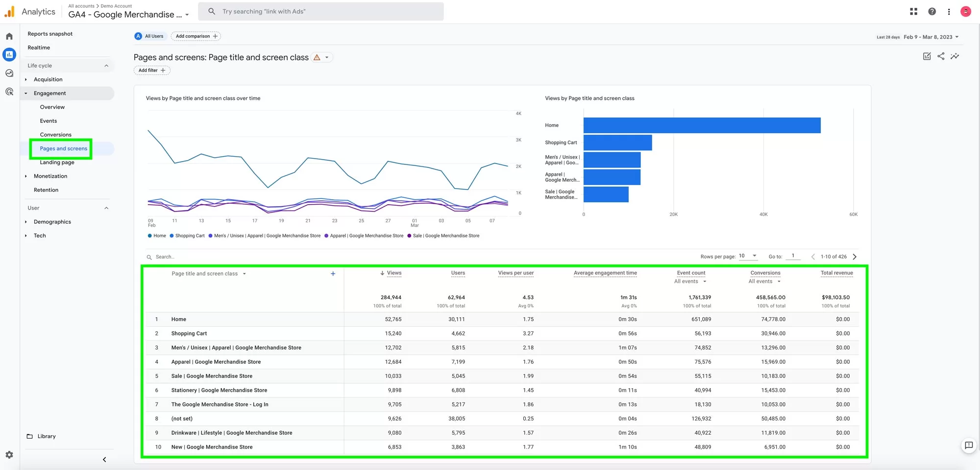
Task: Click the Share this report icon
Action: click(x=941, y=56)
